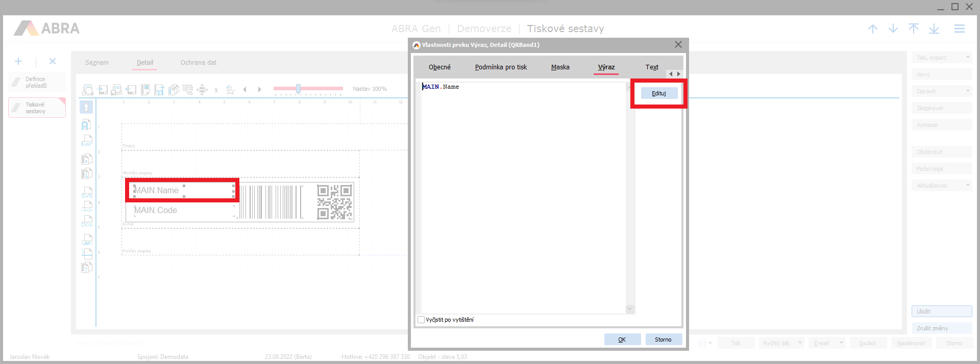Open the hamburger menu at top right
This screenshot has height=364, width=980.
(x=960, y=29)
